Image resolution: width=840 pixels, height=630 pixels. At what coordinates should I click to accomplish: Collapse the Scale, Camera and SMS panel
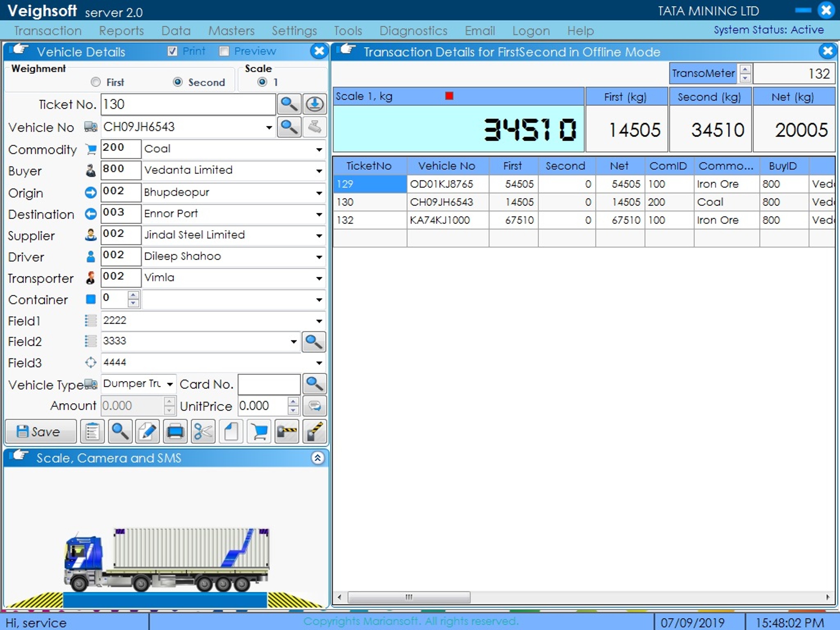click(x=317, y=458)
